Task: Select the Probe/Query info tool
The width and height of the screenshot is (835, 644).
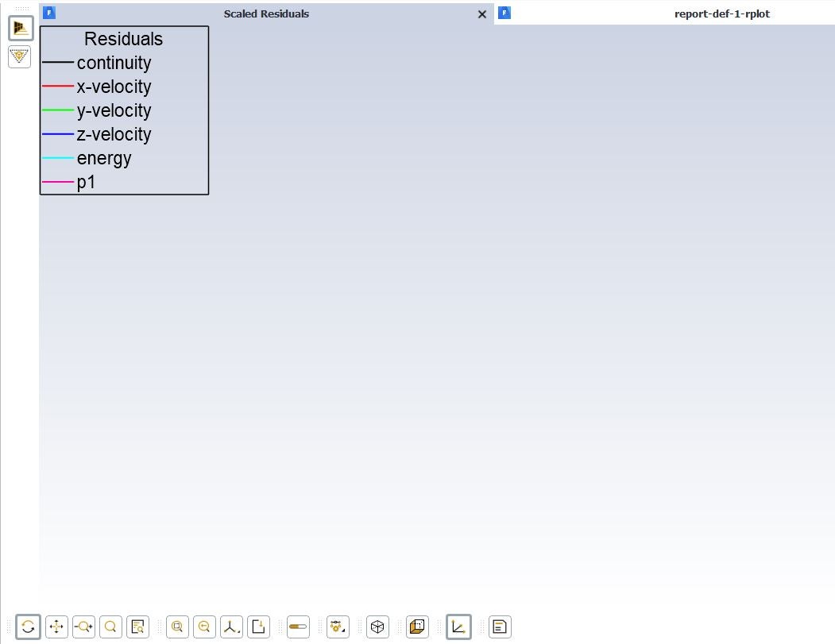Action: [138, 627]
